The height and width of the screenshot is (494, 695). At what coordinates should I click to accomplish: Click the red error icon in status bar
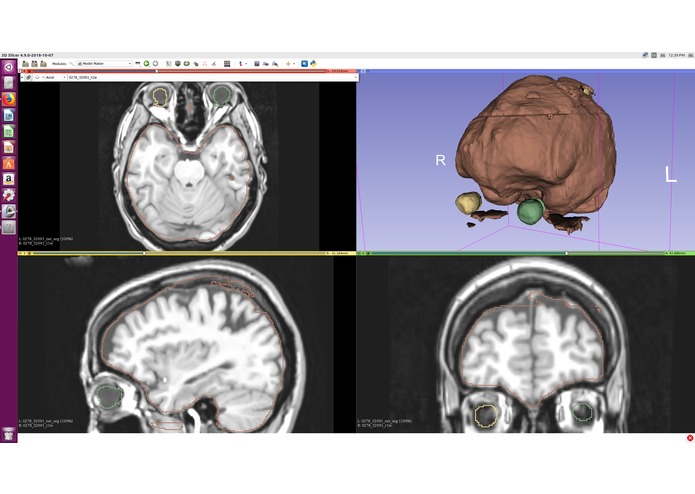point(690,438)
